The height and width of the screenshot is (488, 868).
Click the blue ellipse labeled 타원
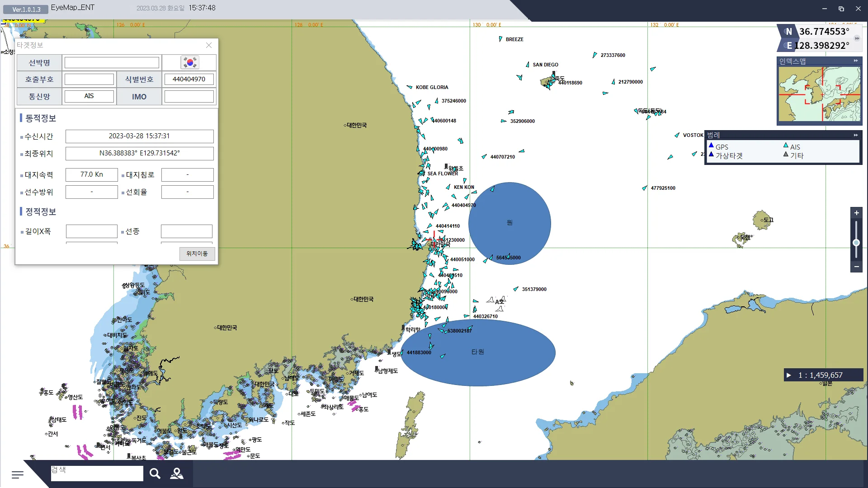pos(478,352)
